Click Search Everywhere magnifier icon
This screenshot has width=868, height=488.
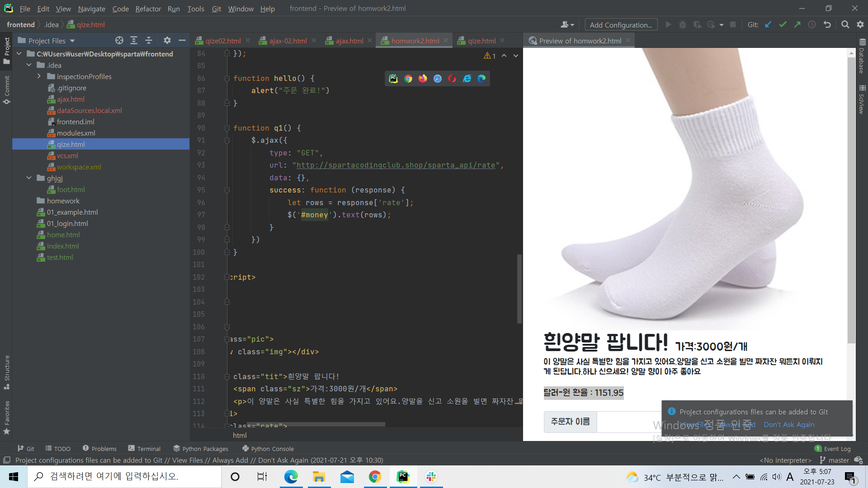pyautogui.click(x=845, y=25)
